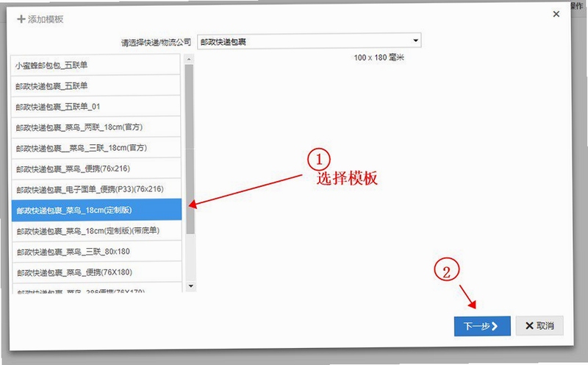Click the 取消 button
Screen dimensions: 588x365
coord(539,325)
